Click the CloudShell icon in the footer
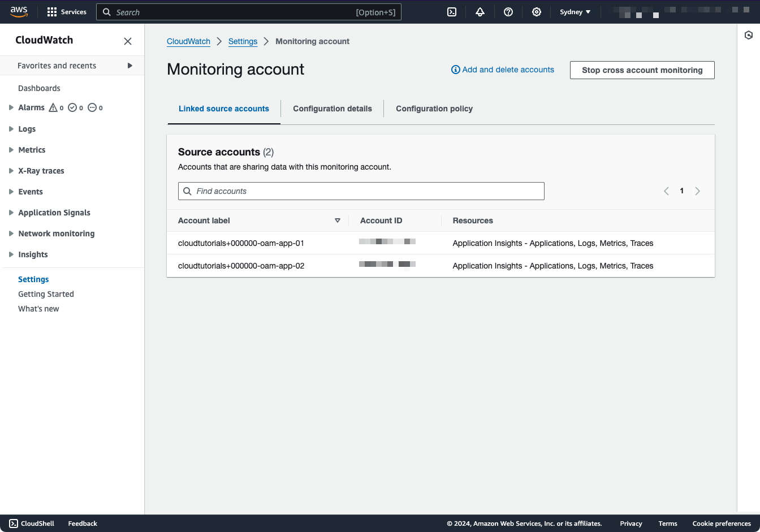Screen dimensions: 760x532 (14, 524)
